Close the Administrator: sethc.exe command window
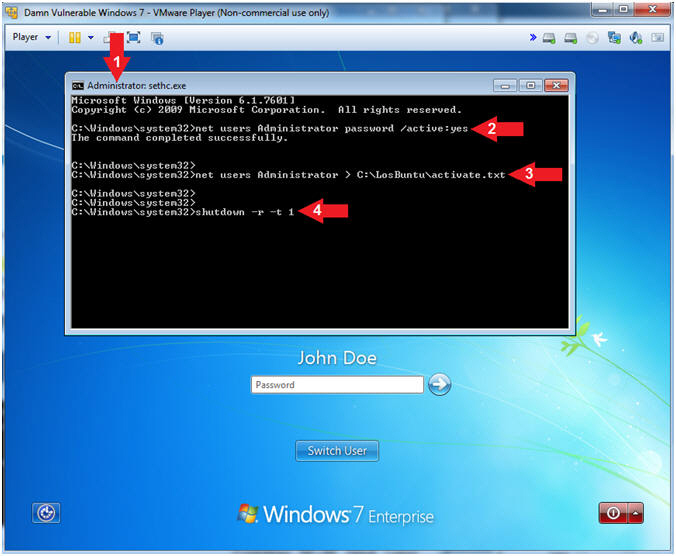The height and width of the screenshot is (556, 676). 556,85
